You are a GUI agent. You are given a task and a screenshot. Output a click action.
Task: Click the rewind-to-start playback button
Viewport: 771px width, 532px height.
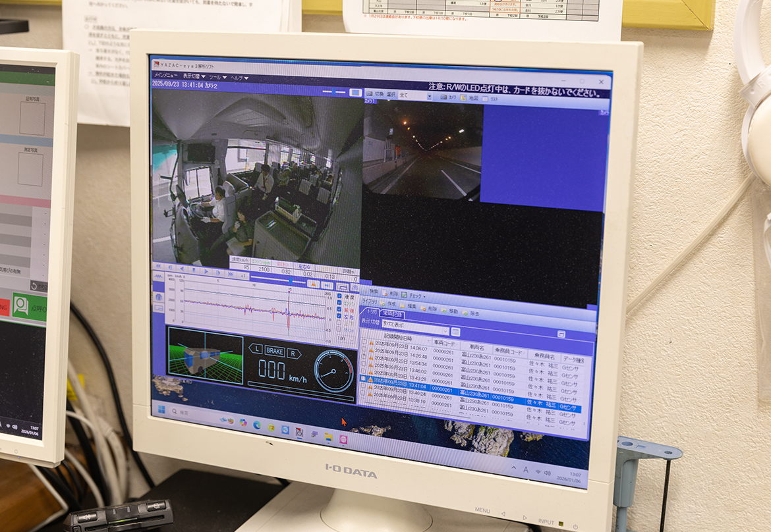pyautogui.click(x=157, y=267)
